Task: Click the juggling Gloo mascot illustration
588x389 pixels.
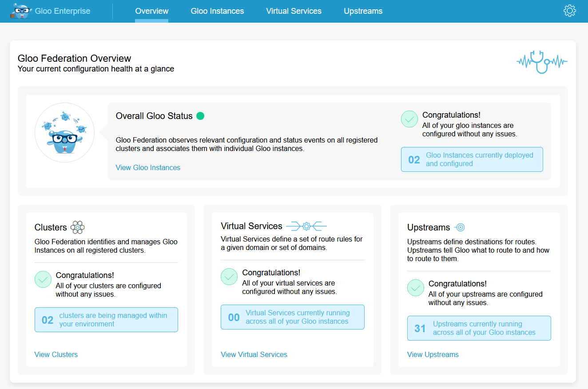Action: (x=65, y=132)
